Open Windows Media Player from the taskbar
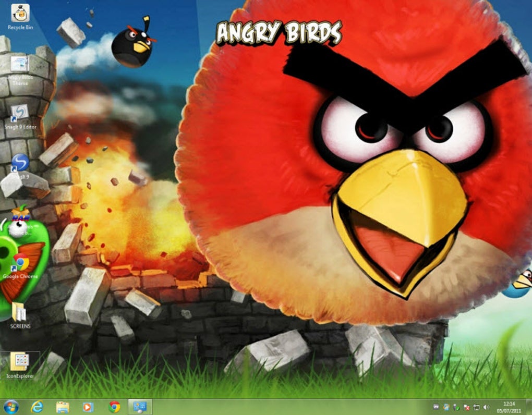 tap(88, 407)
